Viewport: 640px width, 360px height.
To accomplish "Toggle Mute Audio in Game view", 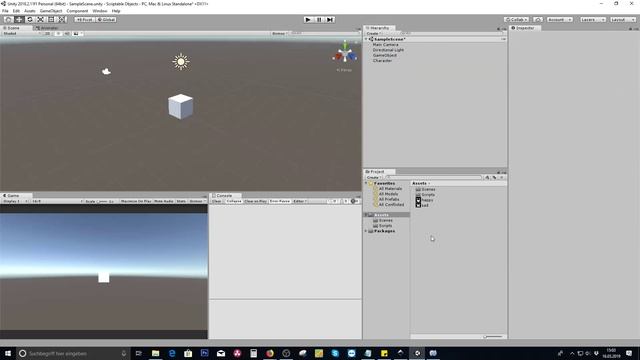I will click(164, 201).
